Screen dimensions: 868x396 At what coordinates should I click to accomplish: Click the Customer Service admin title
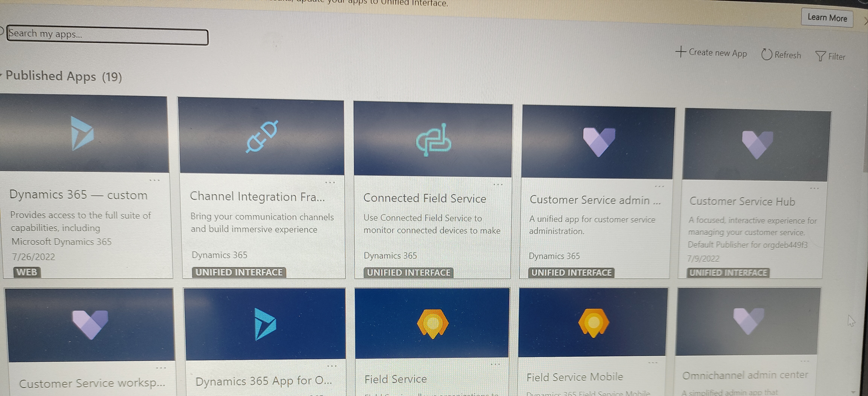[595, 200]
